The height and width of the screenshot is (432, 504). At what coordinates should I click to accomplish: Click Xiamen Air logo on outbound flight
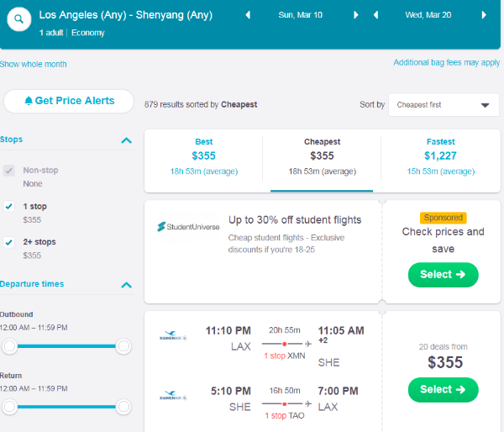(173, 335)
